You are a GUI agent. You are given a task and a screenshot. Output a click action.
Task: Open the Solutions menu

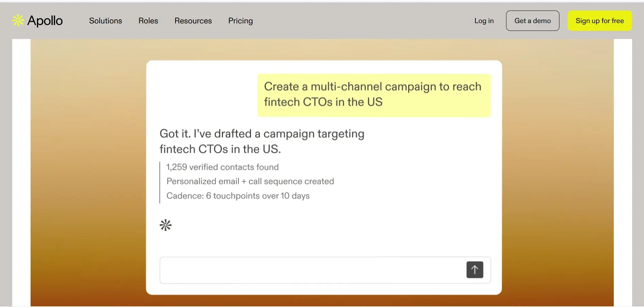106,21
